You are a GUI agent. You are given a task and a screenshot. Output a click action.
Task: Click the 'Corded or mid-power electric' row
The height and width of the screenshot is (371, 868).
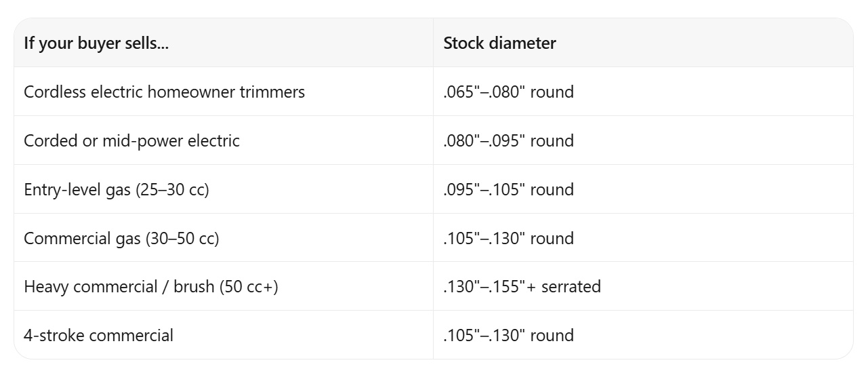click(x=434, y=140)
